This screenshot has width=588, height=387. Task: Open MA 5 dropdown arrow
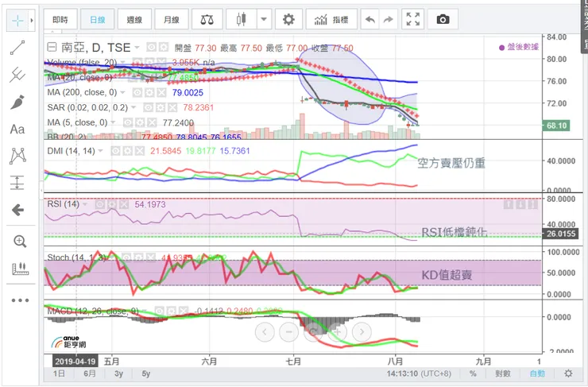[x=113, y=122]
